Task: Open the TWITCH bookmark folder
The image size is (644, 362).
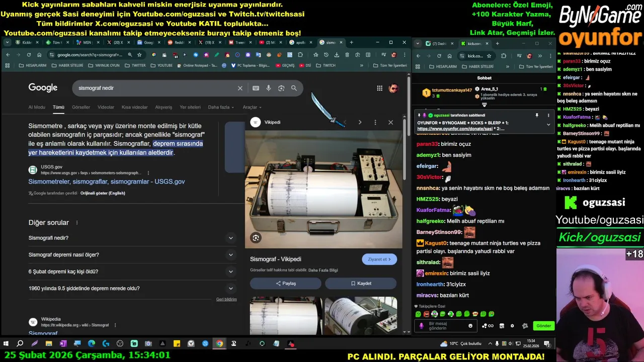Action: tap(326, 65)
